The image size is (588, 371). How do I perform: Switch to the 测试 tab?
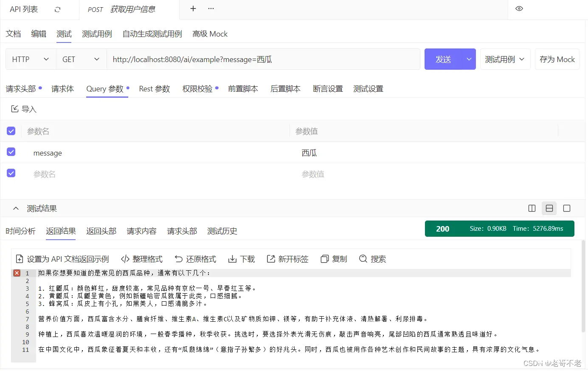(64, 34)
